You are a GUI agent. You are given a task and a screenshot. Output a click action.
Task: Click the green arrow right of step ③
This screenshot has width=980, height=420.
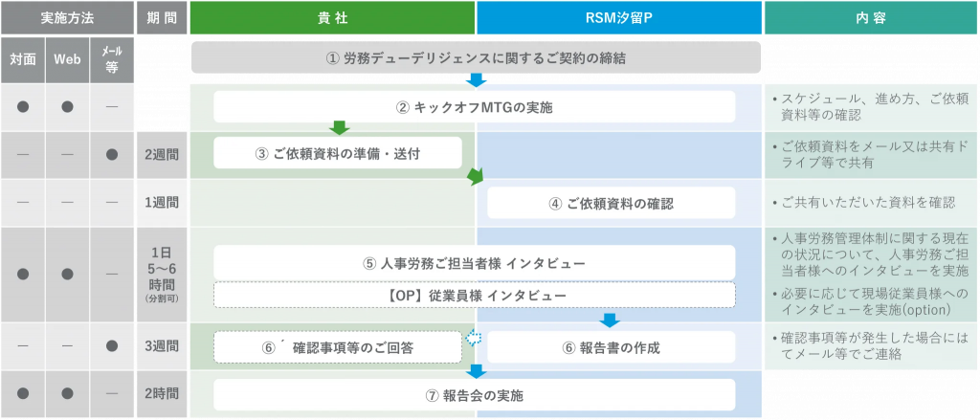pyautogui.click(x=476, y=177)
